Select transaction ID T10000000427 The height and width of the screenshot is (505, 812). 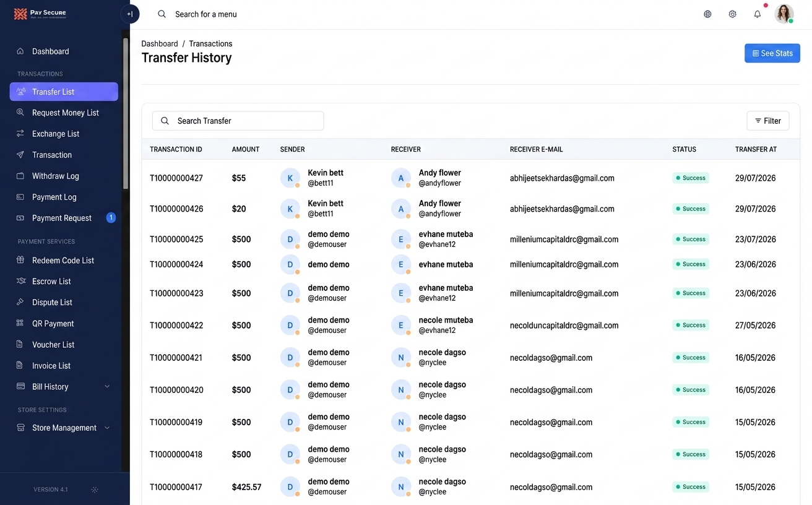pyautogui.click(x=176, y=178)
